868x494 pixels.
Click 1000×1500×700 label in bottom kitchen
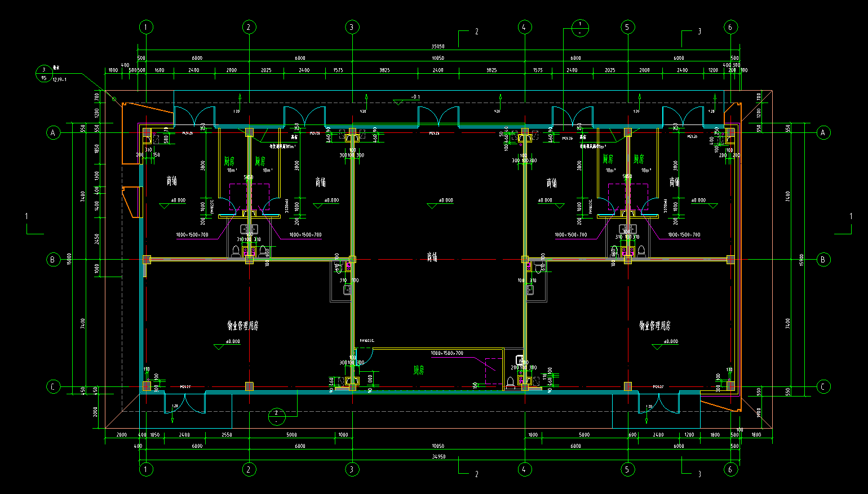click(447, 353)
